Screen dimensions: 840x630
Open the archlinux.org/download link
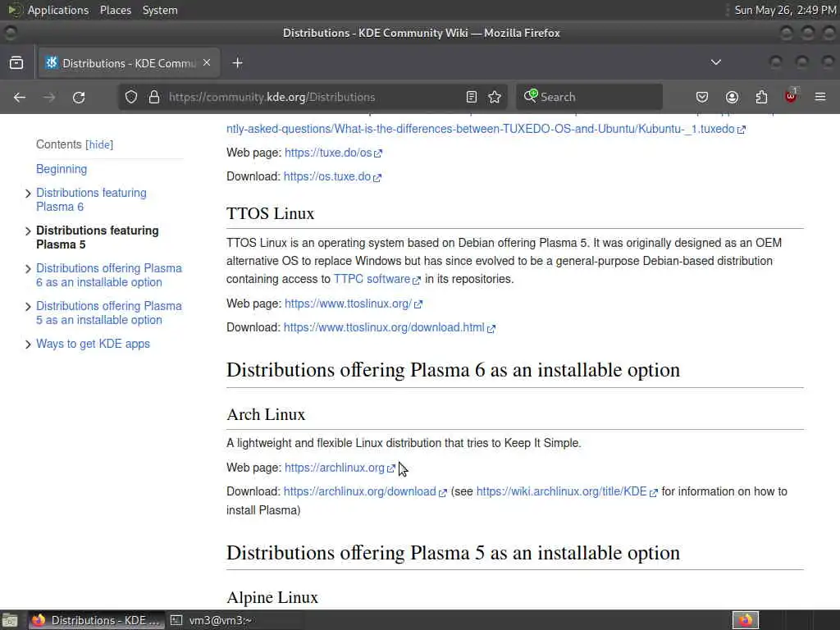click(x=364, y=492)
